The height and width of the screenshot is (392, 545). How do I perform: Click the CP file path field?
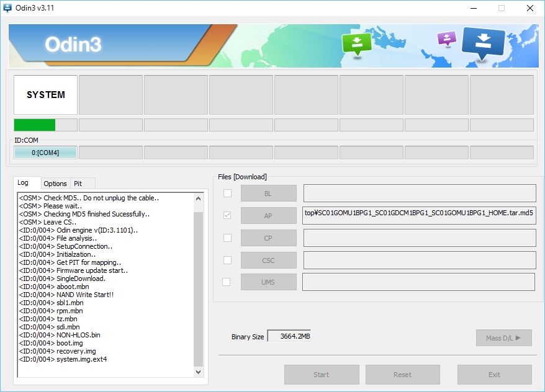point(420,238)
